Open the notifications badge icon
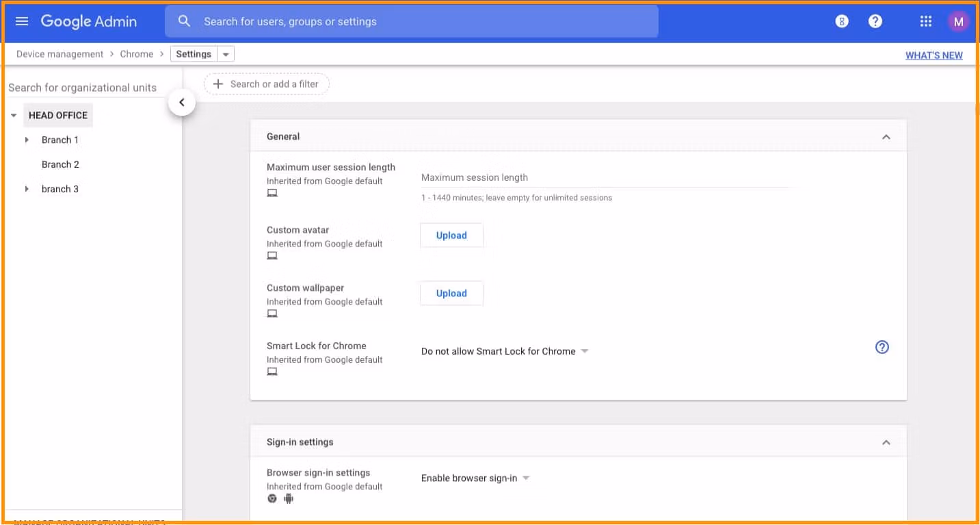The height and width of the screenshot is (525, 980). click(x=842, y=21)
